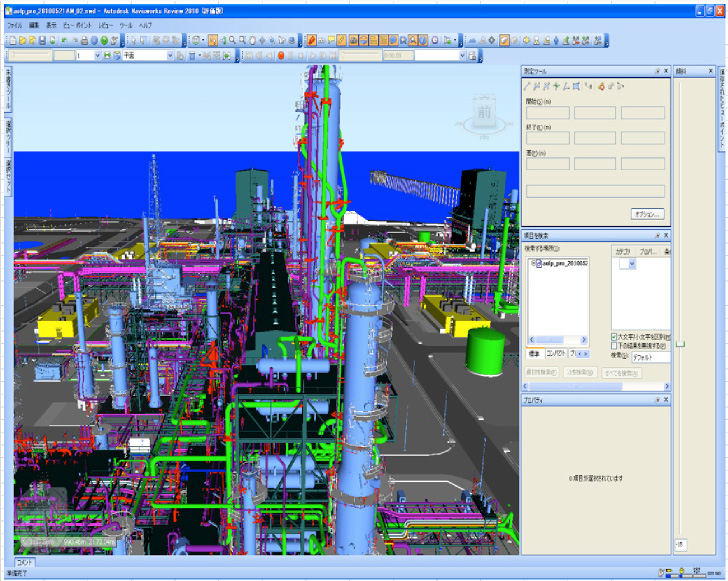
Task: Select the zoom magnifier tool
Action: (233, 40)
